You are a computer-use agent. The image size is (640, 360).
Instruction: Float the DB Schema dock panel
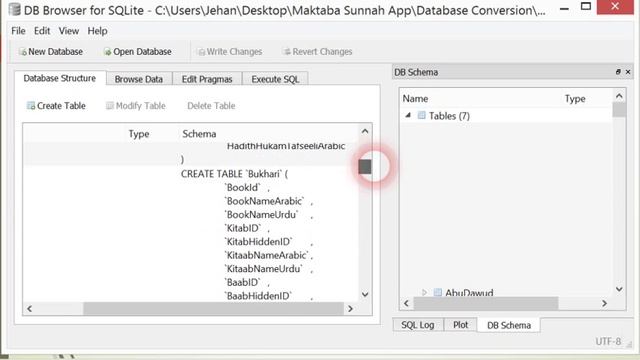click(618, 72)
